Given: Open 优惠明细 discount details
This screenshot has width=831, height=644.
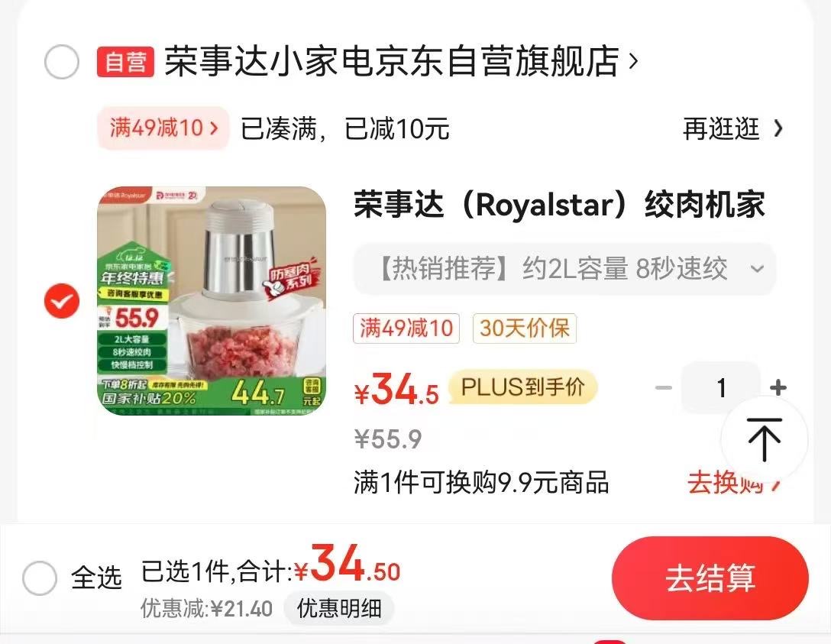Looking at the screenshot, I should pos(339,608).
